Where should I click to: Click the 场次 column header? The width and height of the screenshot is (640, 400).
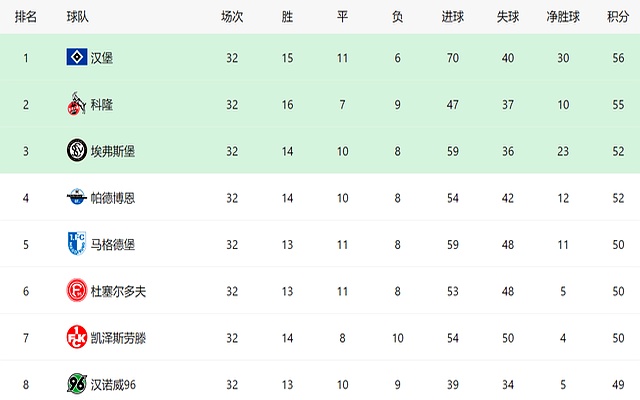point(232,17)
